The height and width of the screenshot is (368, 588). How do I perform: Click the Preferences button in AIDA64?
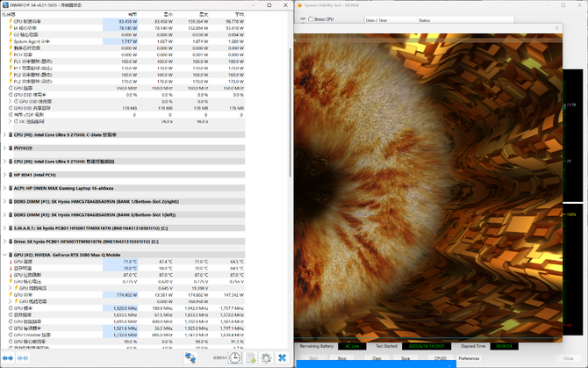(469, 358)
